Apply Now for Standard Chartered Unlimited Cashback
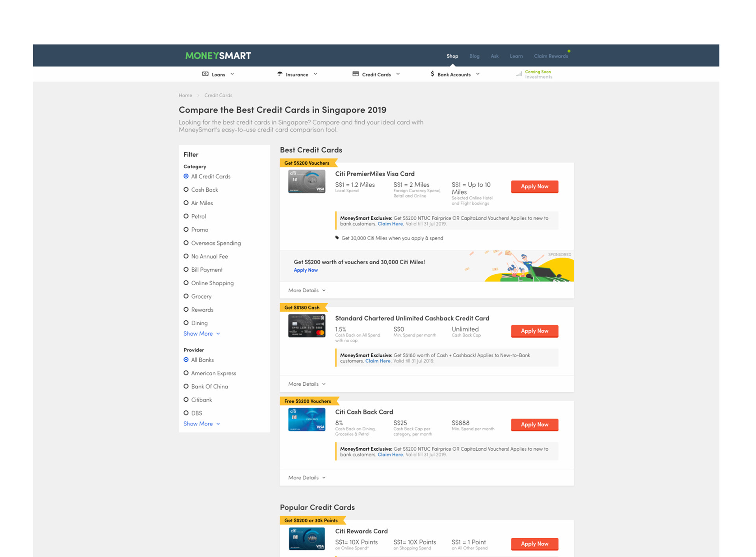The image size is (756, 557). [x=534, y=331]
